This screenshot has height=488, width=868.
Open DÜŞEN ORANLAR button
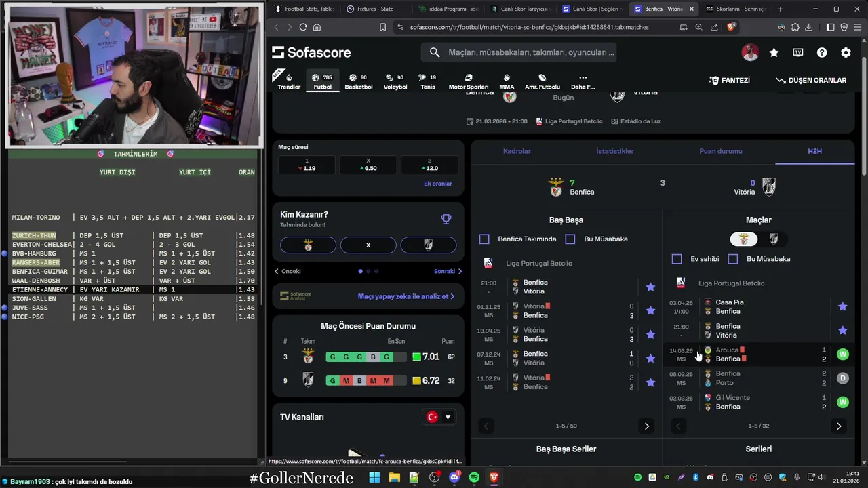click(812, 80)
